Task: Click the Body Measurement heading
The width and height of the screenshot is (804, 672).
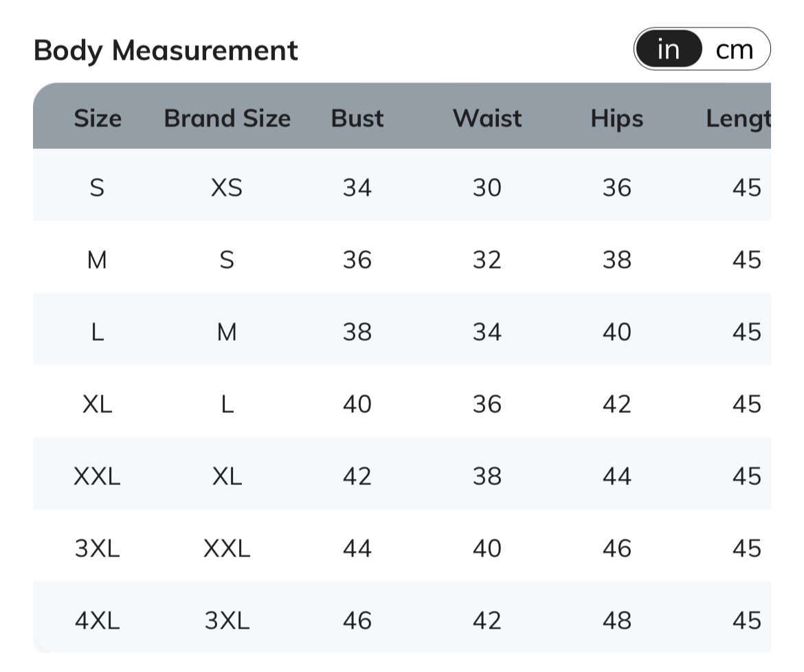Action: pos(166,50)
